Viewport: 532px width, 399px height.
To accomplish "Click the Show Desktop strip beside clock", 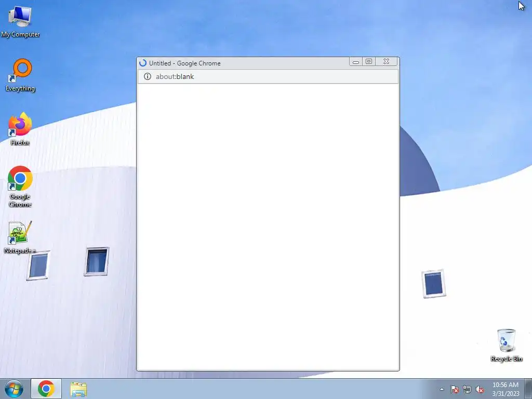I will pos(528,389).
